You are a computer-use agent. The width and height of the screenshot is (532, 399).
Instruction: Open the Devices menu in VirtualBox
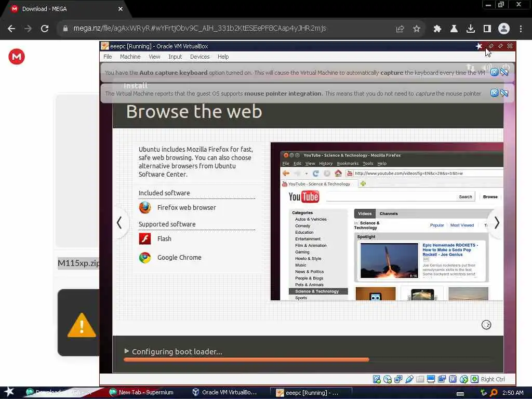point(199,57)
